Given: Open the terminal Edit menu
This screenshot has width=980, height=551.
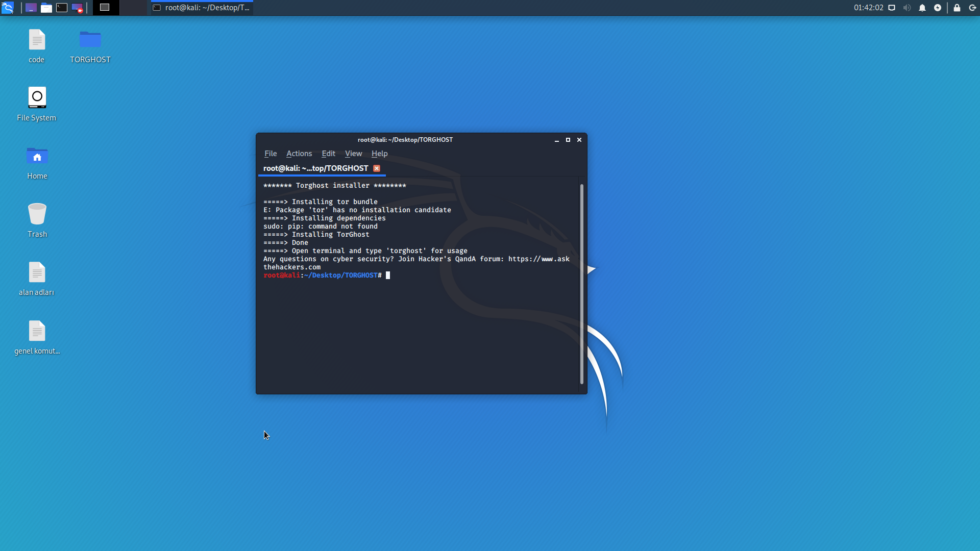Looking at the screenshot, I should (328, 154).
